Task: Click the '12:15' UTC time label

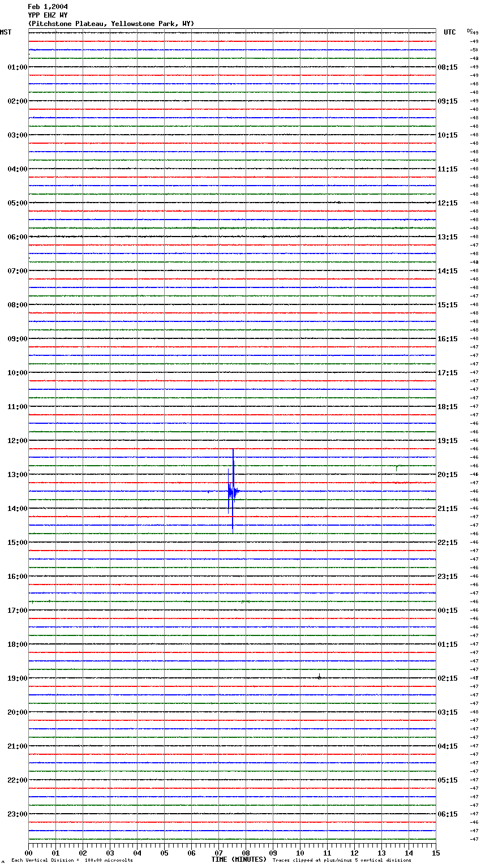Action: pos(448,203)
